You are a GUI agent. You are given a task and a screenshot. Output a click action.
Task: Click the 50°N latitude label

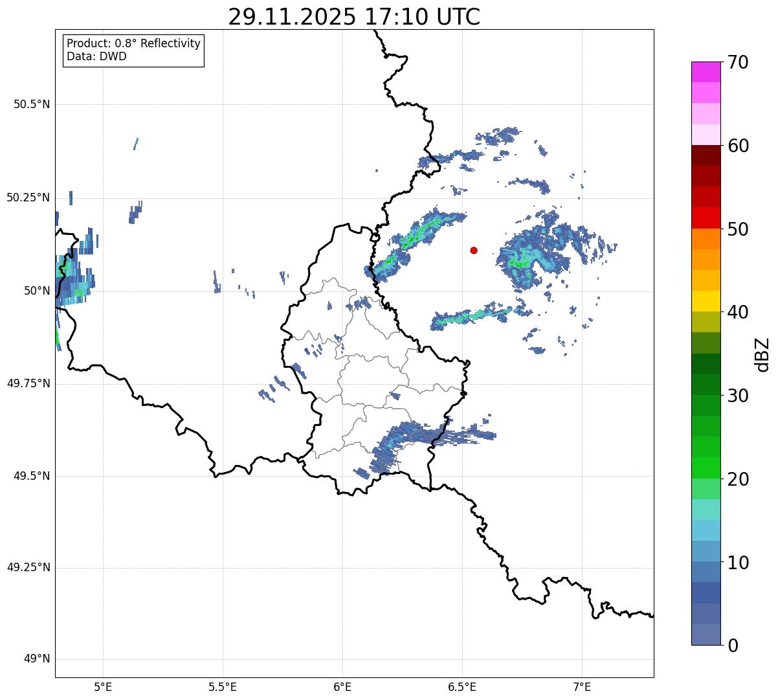(37, 291)
